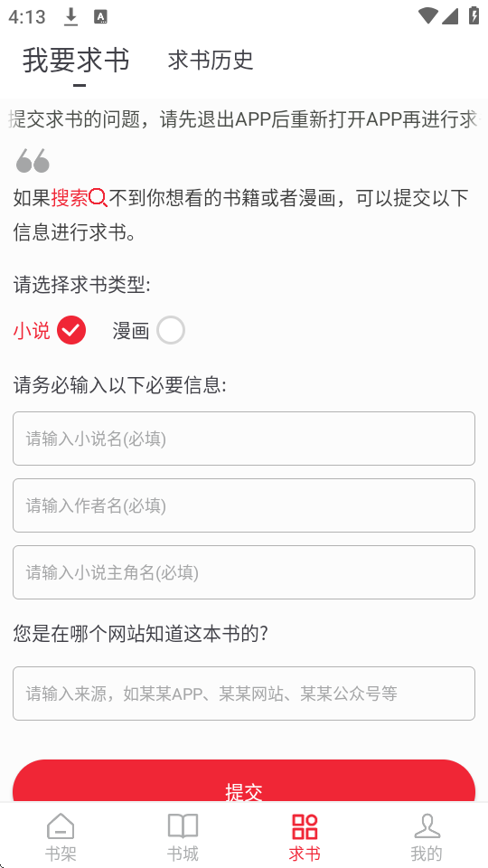Tap the battery icon in status bar
The height and width of the screenshot is (868, 488).
tap(474, 15)
